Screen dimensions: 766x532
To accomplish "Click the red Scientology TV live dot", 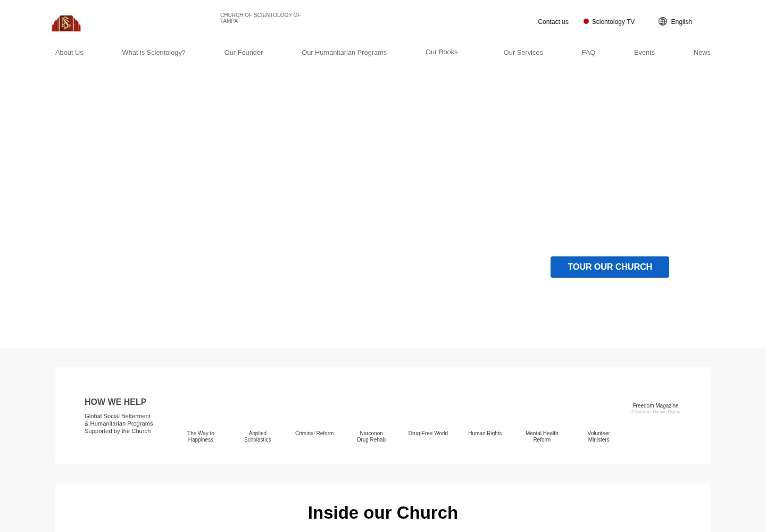I will [x=586, y=21].
